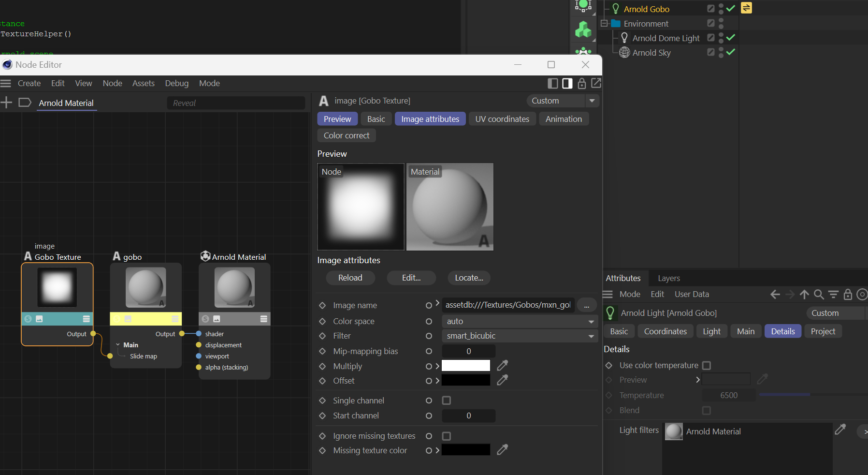Click the Light filters eyedropper picker

click(x=840, y=429)
